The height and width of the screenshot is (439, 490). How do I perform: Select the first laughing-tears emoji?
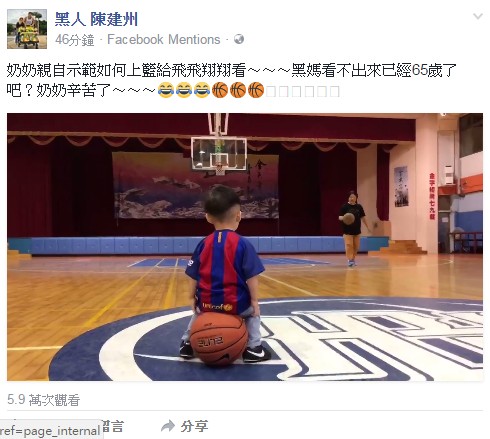coord(166,91)
